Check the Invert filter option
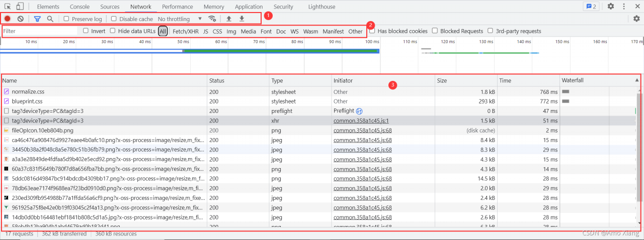 click(86, 31)
